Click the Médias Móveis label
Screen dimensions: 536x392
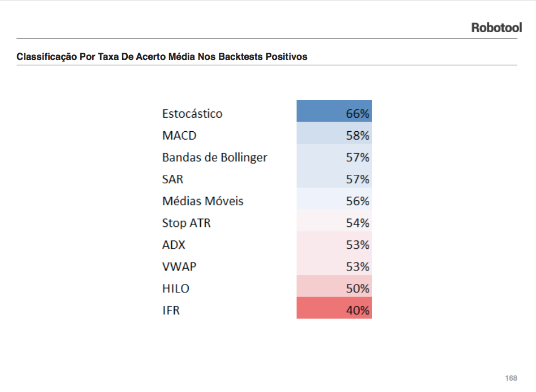(202, 201)
